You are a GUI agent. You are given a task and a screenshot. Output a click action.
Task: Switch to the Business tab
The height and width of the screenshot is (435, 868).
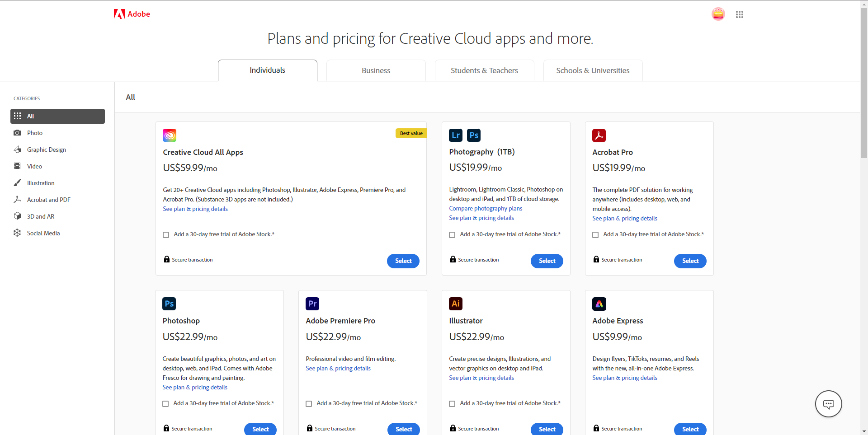click(376, 70)
